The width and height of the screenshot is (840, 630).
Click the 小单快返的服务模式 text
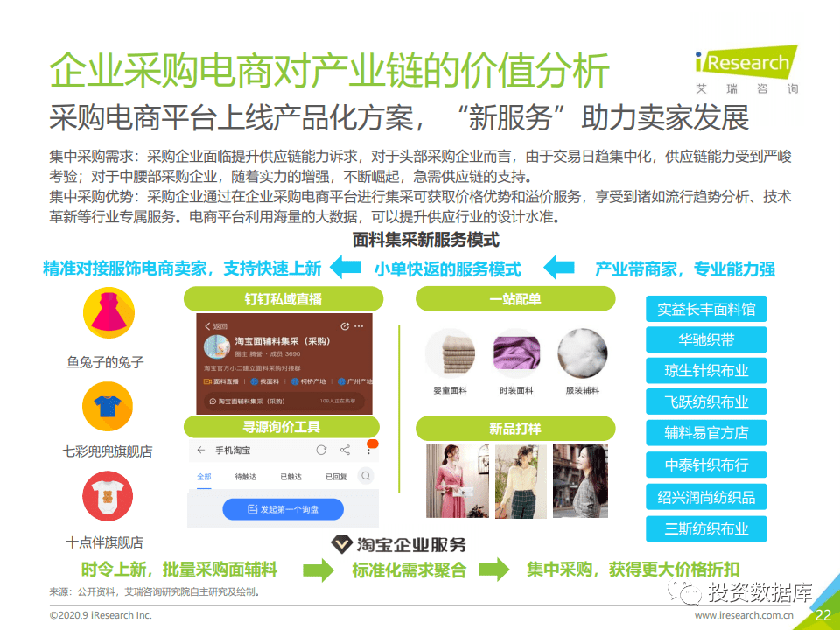447,269
